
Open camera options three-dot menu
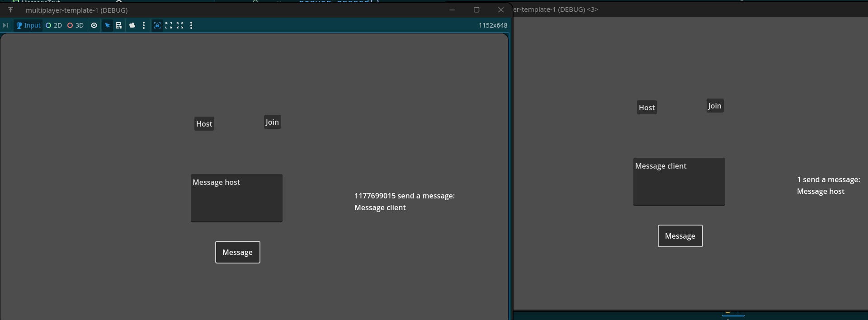144,25
